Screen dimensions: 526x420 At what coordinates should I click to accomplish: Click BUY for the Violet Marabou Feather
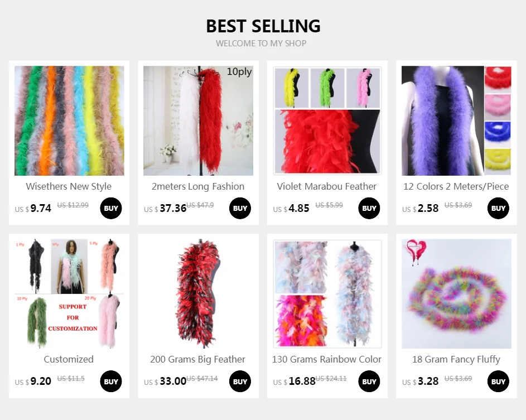369,208
